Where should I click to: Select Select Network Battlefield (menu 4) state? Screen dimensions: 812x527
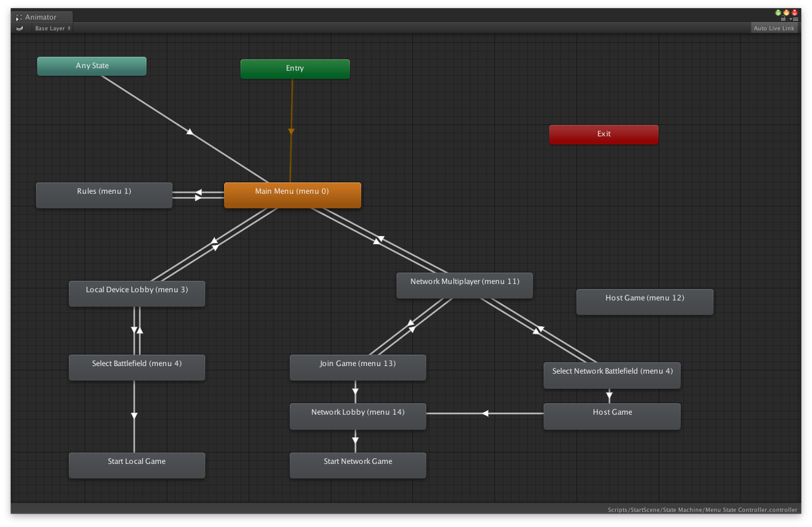click(x=612, y=375)
